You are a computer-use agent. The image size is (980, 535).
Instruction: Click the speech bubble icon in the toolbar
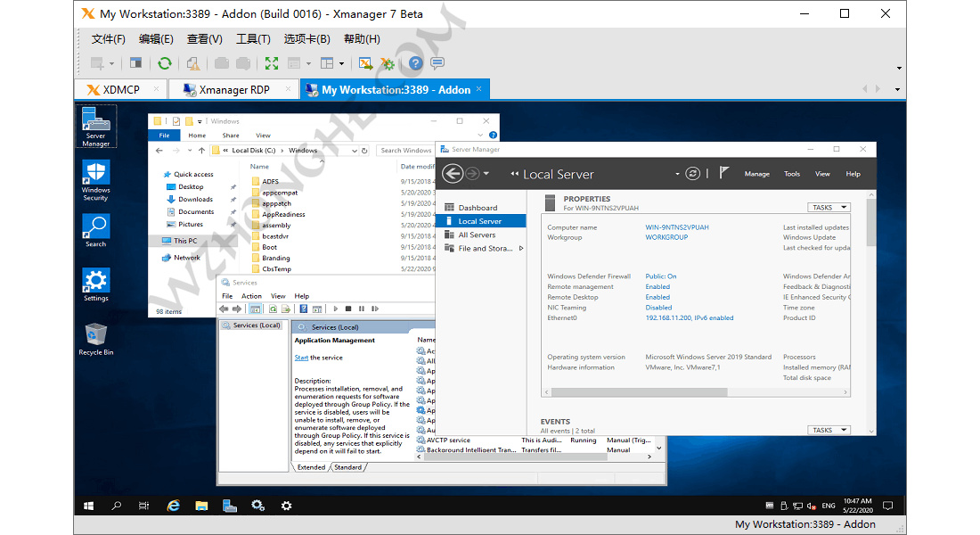(x=437, y=62)
